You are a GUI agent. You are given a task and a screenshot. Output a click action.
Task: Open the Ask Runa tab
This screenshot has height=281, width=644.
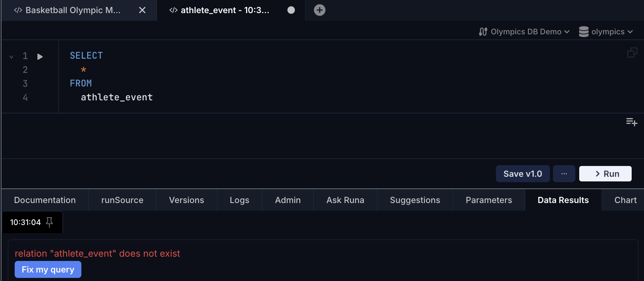pyautogui.click(x=345, y=200)
